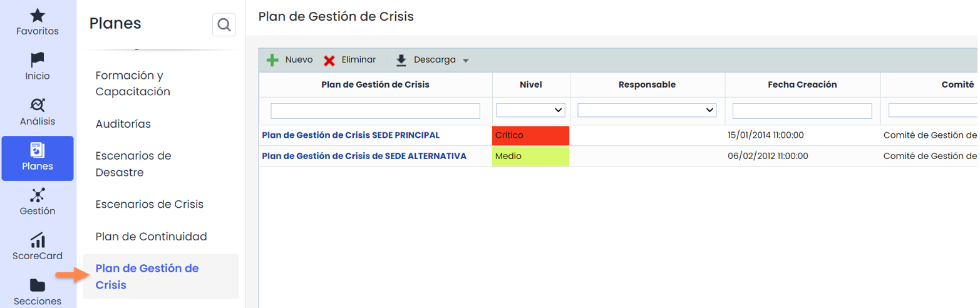Open the Responsable filter dropdown
980x308 pixels.
[x=647, y=110]
